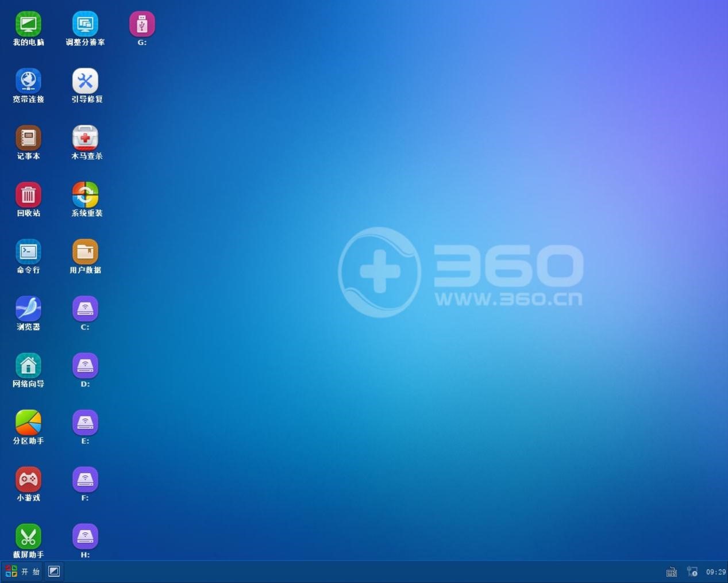The height and width of the screenshot is (583, 728).
Task: Click the 09:29 clock in the taskbar
Action: [x=715, y=572]
